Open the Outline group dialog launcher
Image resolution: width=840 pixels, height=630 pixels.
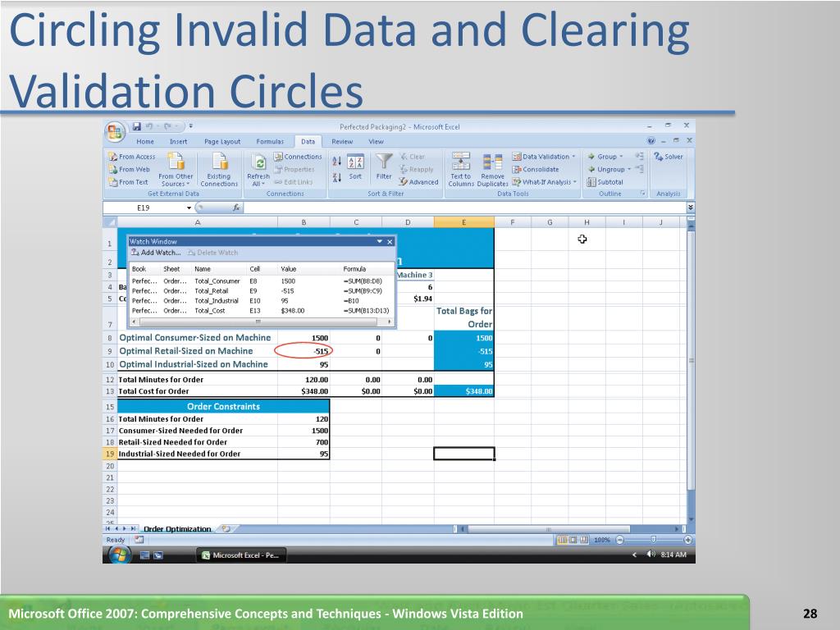click(x=642, y=194)
